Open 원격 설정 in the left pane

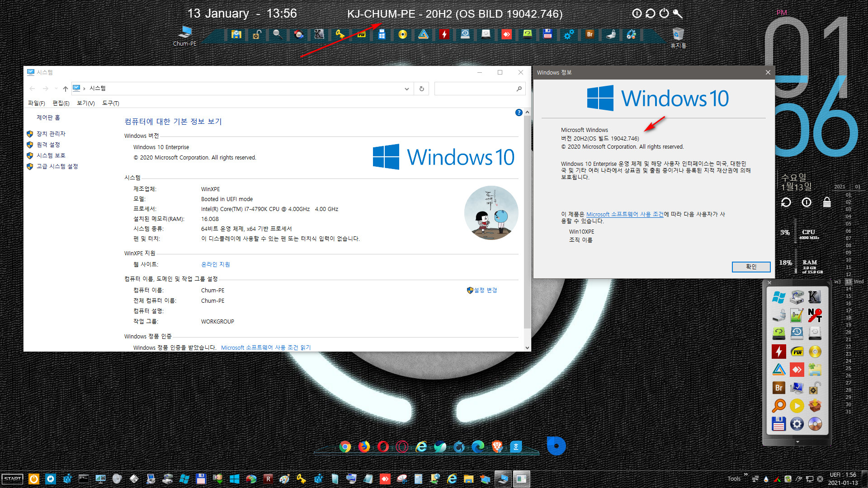[x=48, y=145]
